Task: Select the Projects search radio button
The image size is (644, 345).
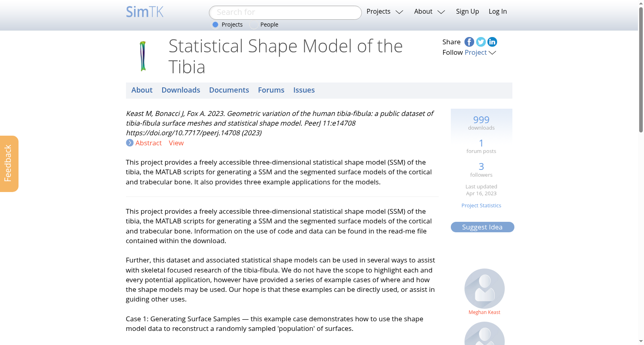Action: pos(215,25)
